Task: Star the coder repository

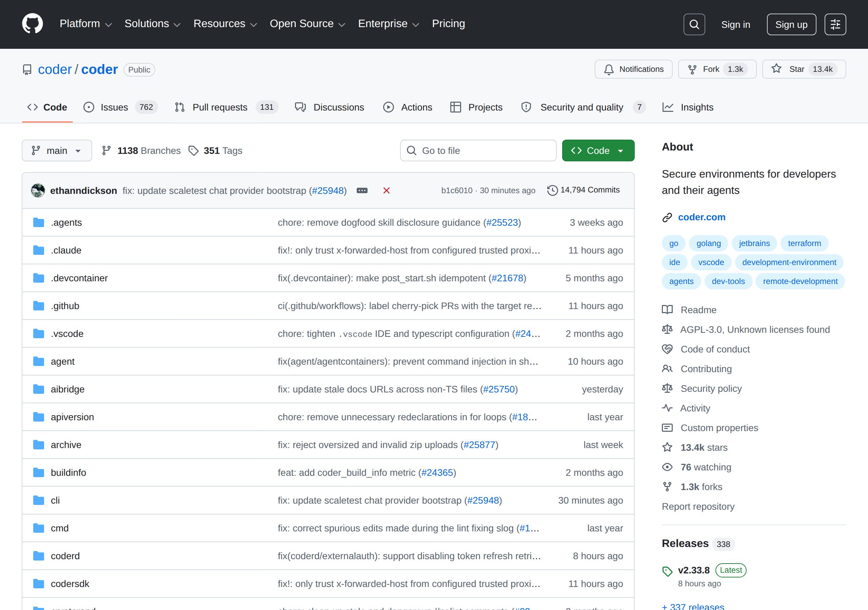Action: pos(804,69)
